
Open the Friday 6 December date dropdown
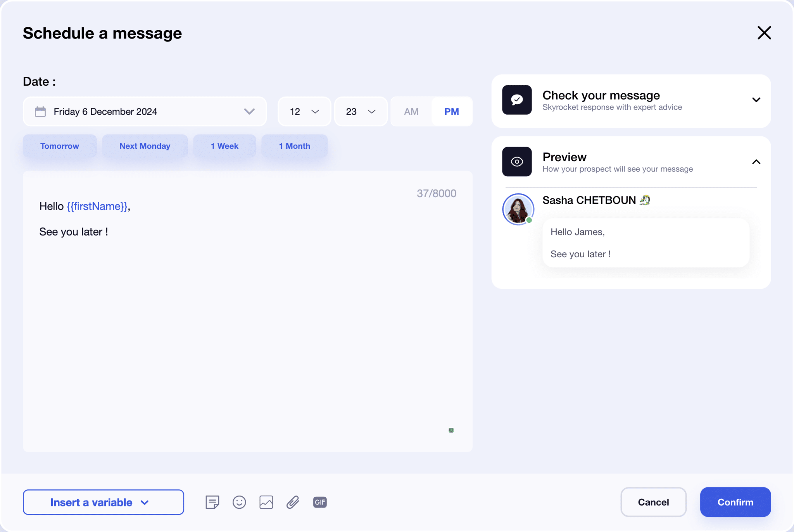249,112
